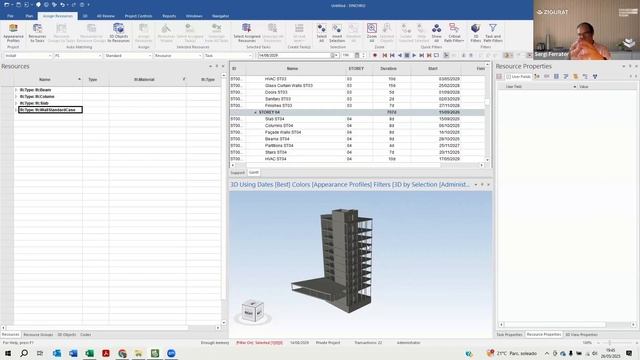
Task: Open 3D view title dropdown arrow
Action: pyautogui.click(x=476, y=184)
